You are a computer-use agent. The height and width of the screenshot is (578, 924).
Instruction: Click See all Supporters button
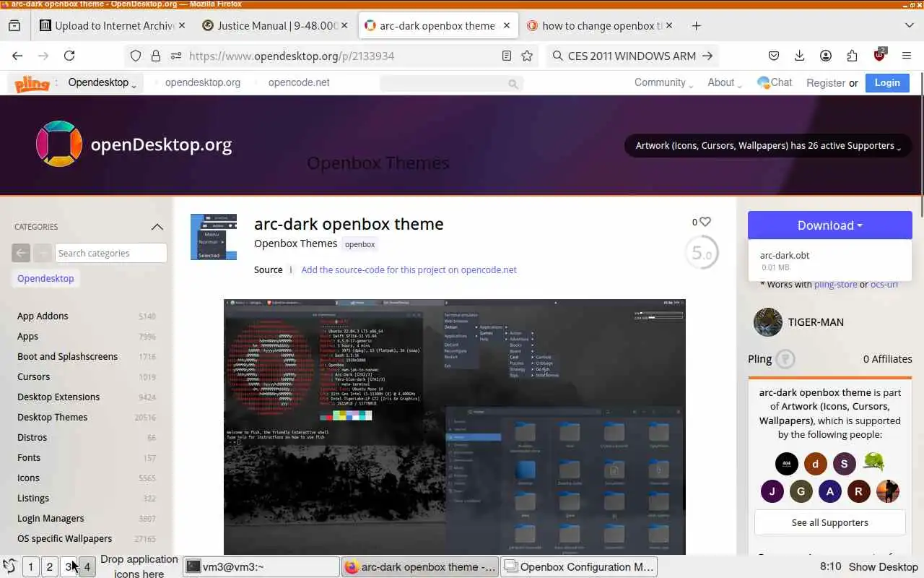(830, 522)
